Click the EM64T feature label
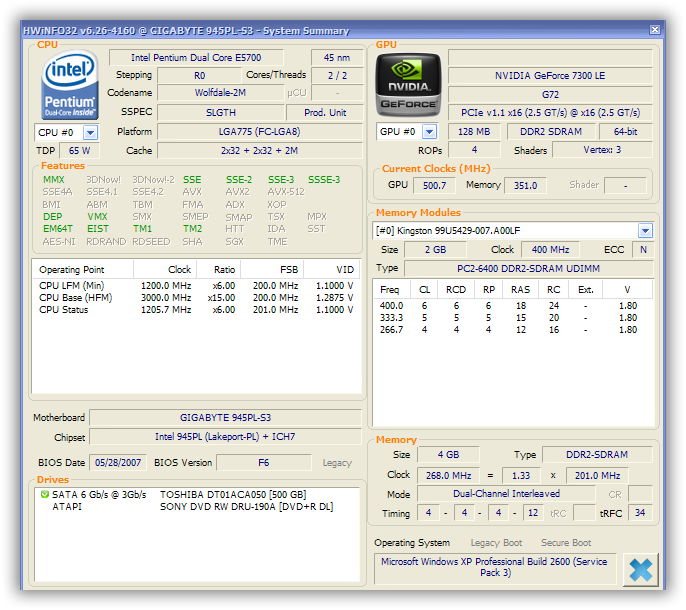This screenshot has width=686, height=610. point(58,229)
